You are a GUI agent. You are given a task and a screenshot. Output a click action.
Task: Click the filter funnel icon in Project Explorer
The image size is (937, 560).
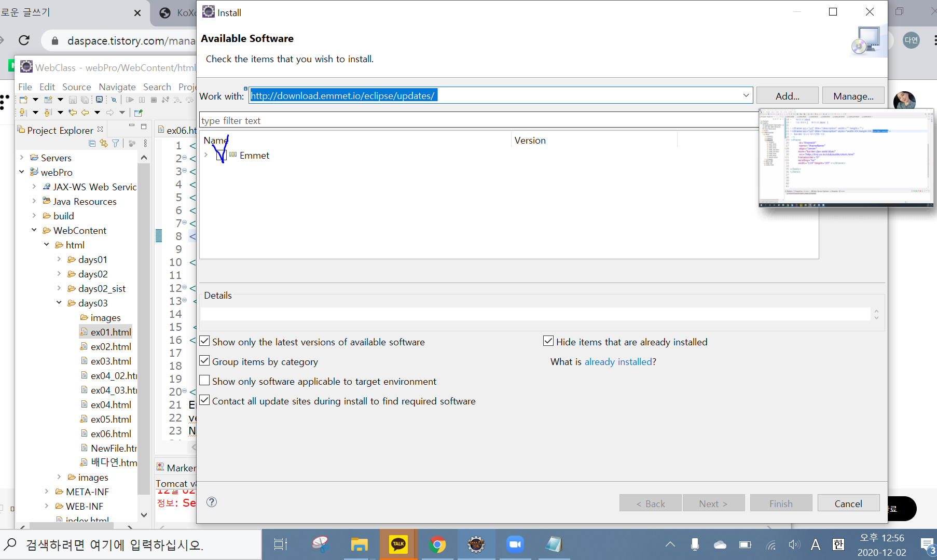click(116, 144)
